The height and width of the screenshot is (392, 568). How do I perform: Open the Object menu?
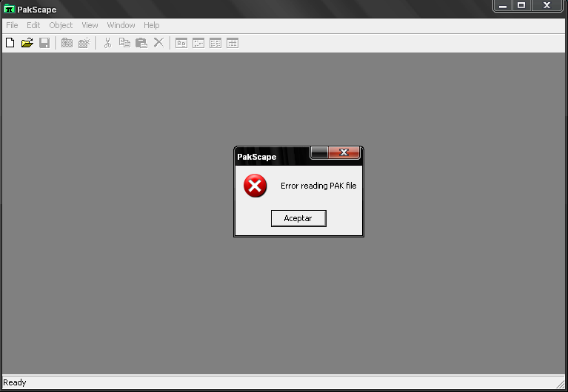pyautogui.click(x=61, y=25)
